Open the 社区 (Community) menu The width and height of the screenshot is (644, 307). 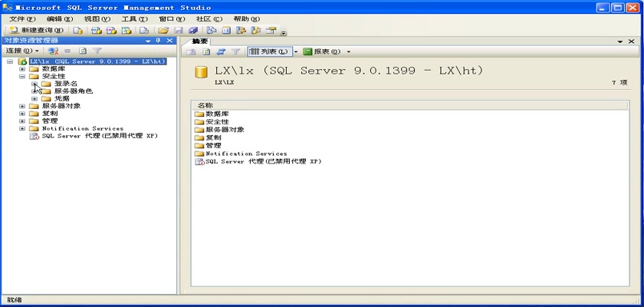tap(209, 19)
